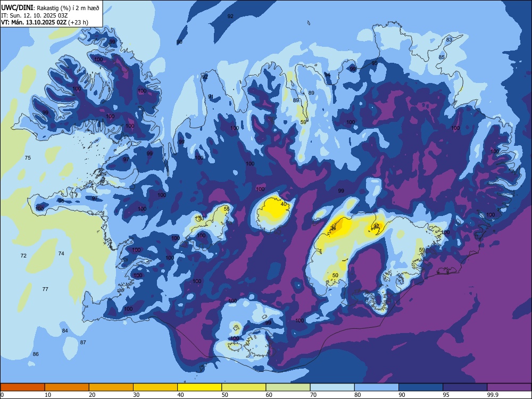Click the legend tick label "10"
The height and width of the screenshot is (399, 532).
coord(48,395)
